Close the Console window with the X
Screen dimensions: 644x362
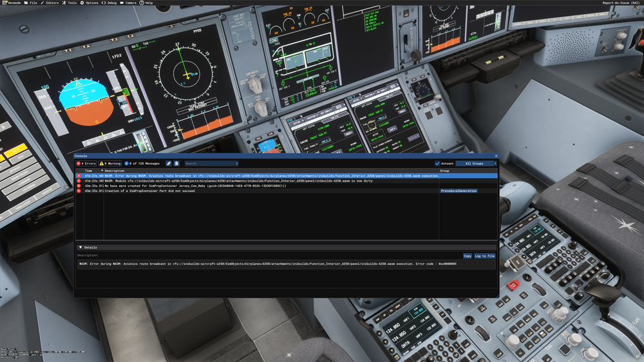(x=496, y=156)
